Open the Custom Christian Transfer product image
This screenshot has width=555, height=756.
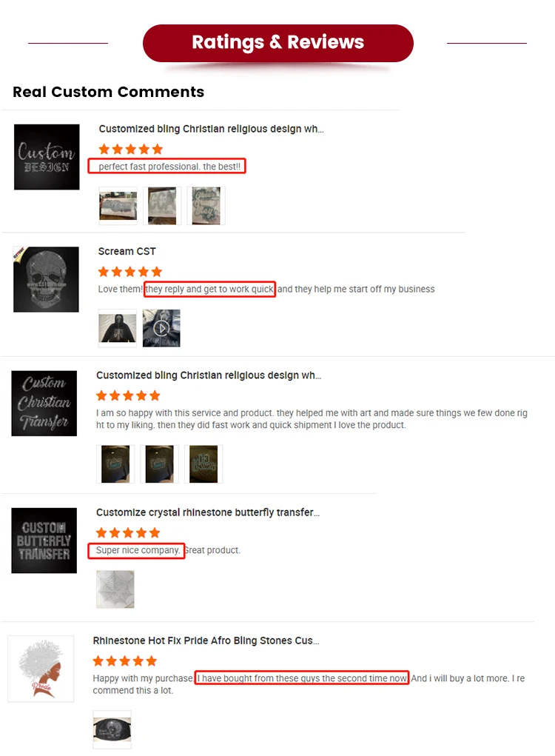[44, 404]
